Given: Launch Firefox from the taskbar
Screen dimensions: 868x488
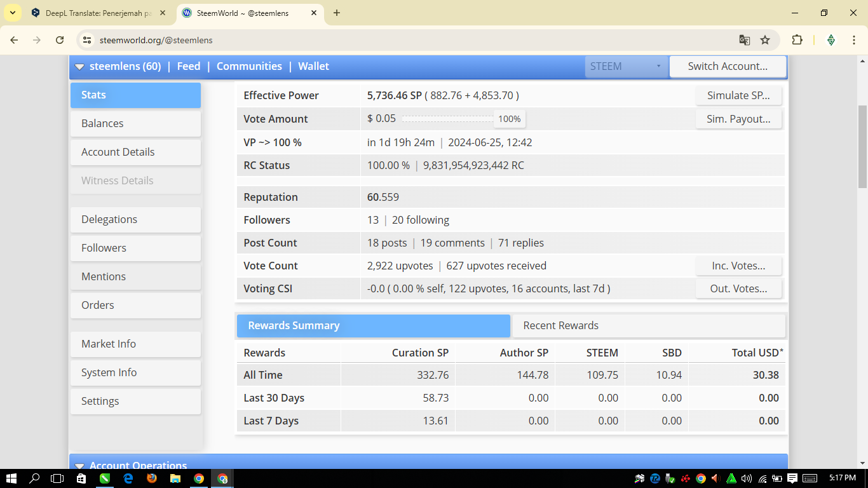Looking at the screenshot, I should (x=152, y=478).
